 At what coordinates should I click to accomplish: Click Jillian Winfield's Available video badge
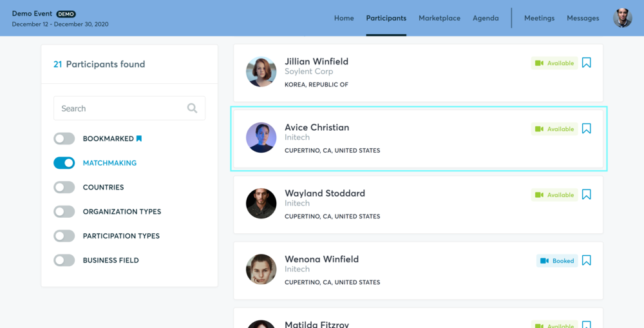point(554,63)
